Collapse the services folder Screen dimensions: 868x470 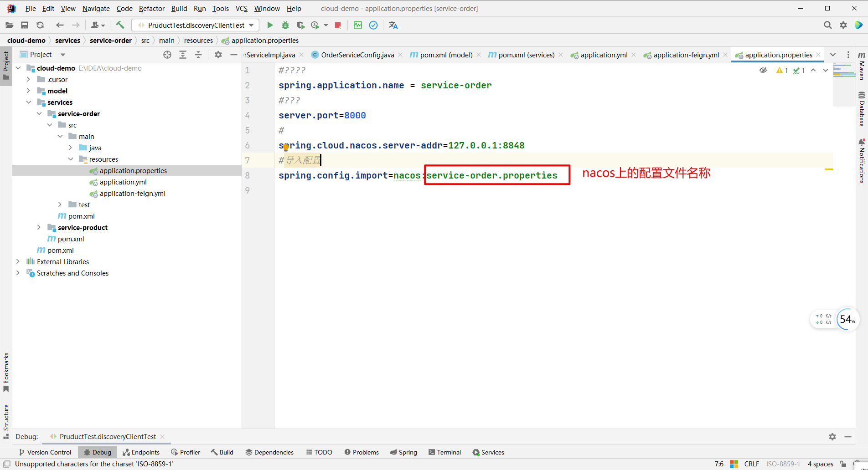[x=29, y=102]
